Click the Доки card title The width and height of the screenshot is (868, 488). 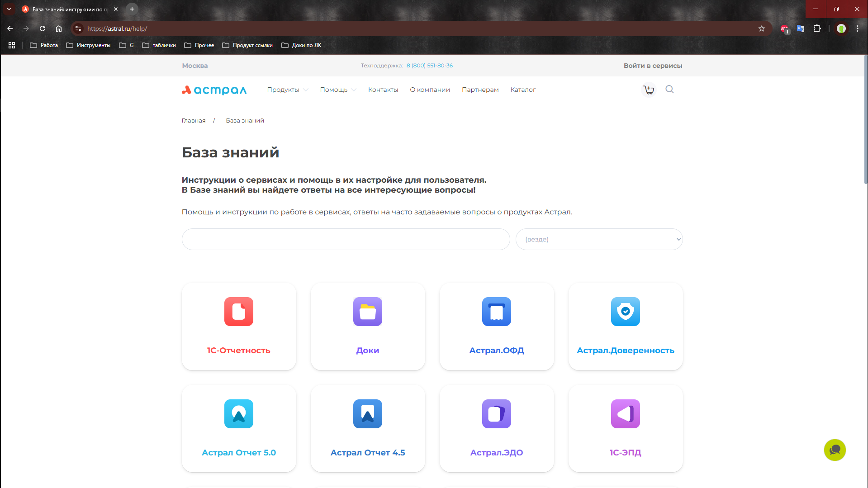coord(368,351)
